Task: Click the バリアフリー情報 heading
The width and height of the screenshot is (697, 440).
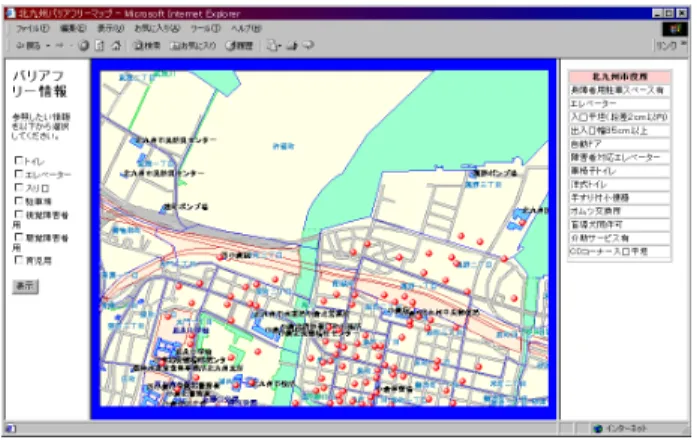Action: (x=39, y=84)
